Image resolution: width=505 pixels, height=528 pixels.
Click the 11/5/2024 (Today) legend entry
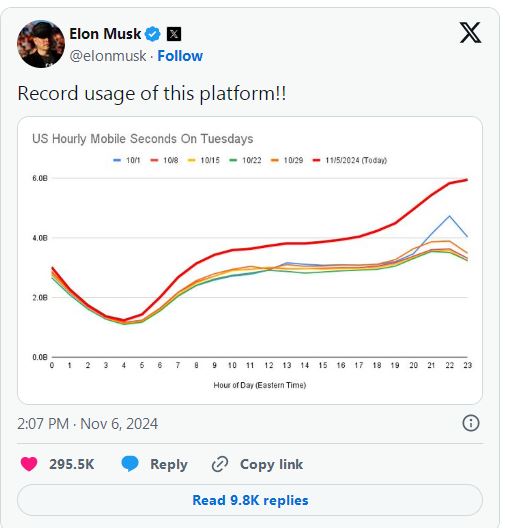(350, 160)
